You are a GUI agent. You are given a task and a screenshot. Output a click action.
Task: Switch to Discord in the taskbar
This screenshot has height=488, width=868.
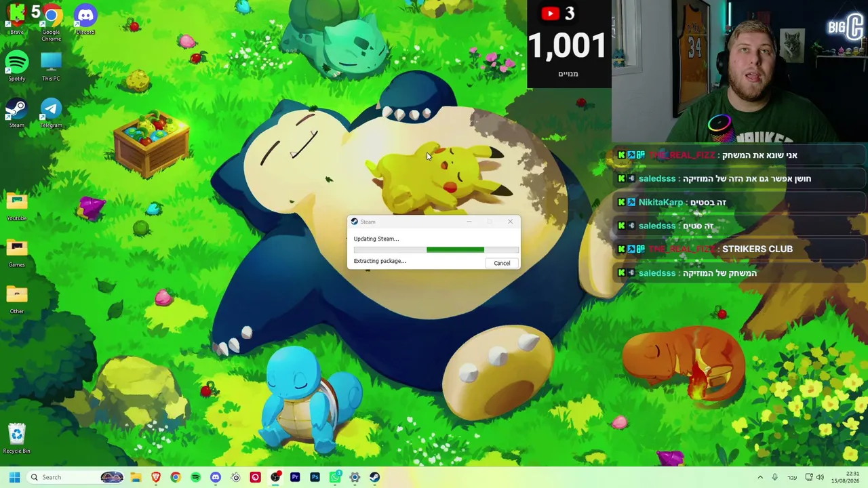coord(216,477)
